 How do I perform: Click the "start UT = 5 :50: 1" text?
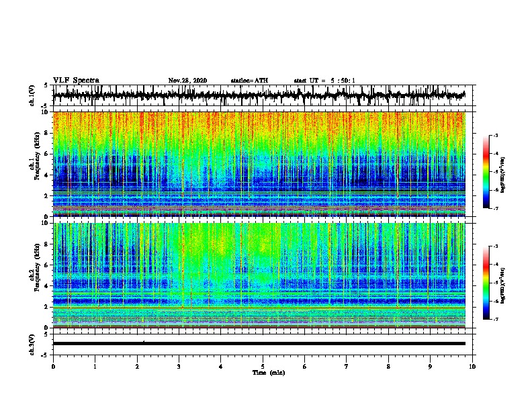(x=324, y=81)
